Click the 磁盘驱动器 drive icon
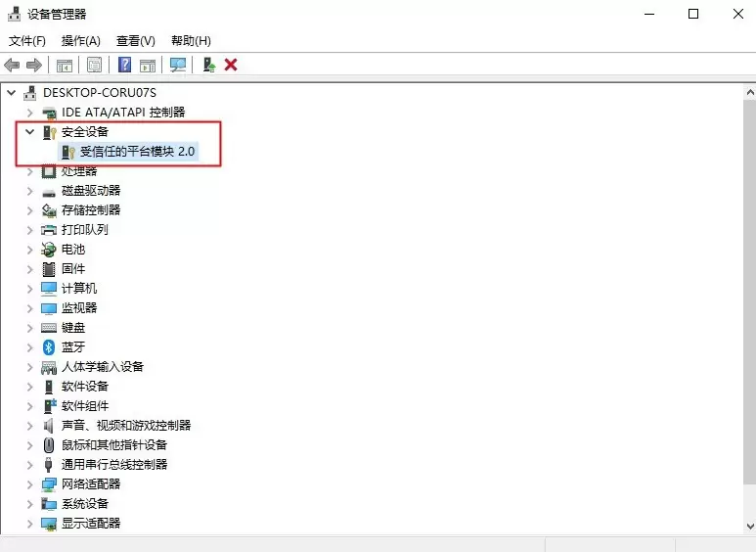 tap(49, 192)
